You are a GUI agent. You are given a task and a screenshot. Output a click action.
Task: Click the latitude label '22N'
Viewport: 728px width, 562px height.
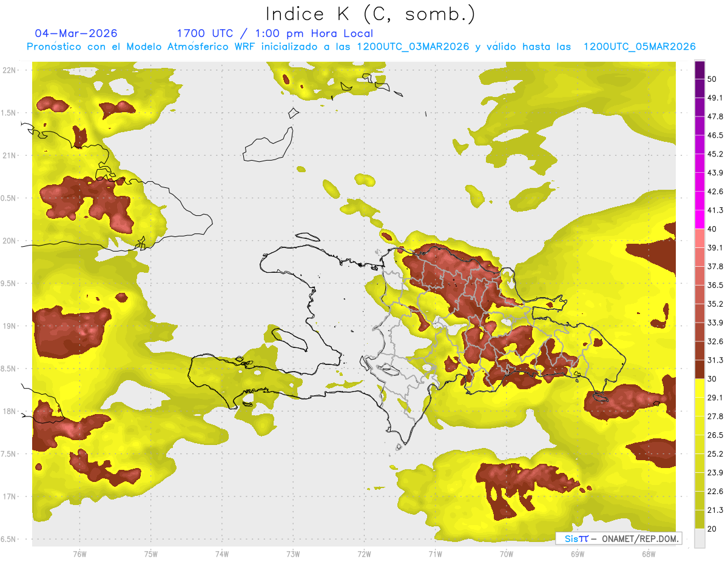coord(10,70)
